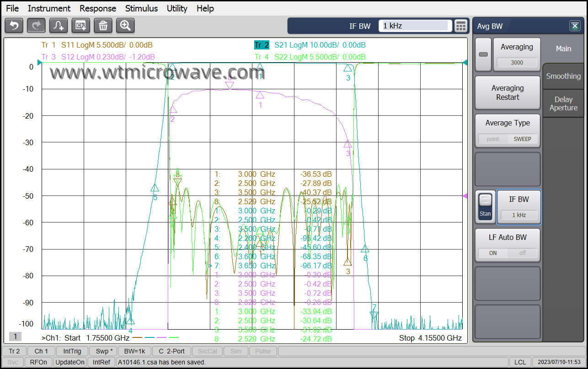Switch to the Smoothing tab
588x369 pixels.
(x=563, y=76)
